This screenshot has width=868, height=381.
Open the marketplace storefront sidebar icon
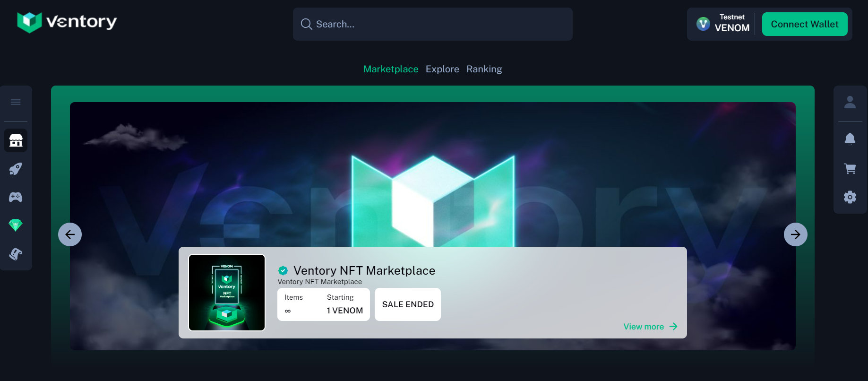coord(16,140)
